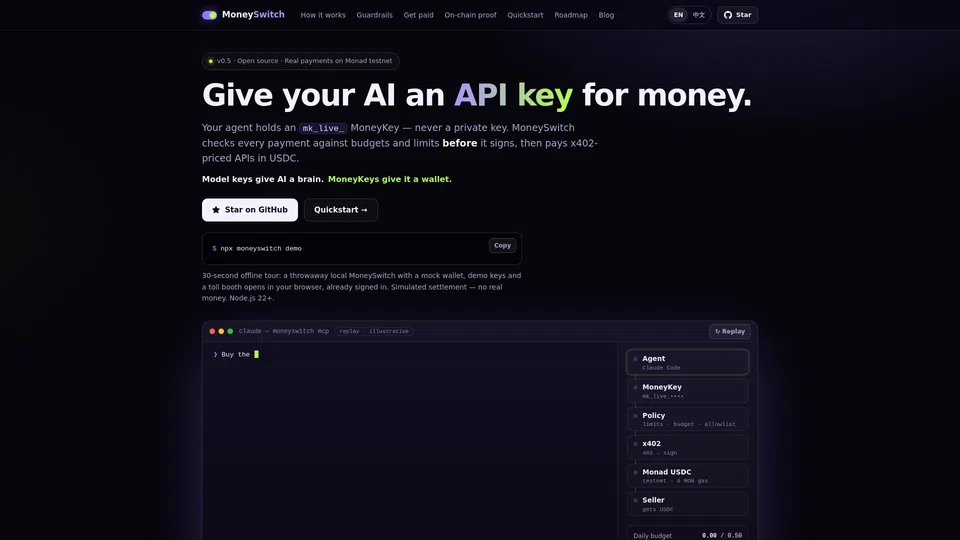Click the npx moneyswitch demo command text
960x540 pixels.
click(x=261, y=249)
